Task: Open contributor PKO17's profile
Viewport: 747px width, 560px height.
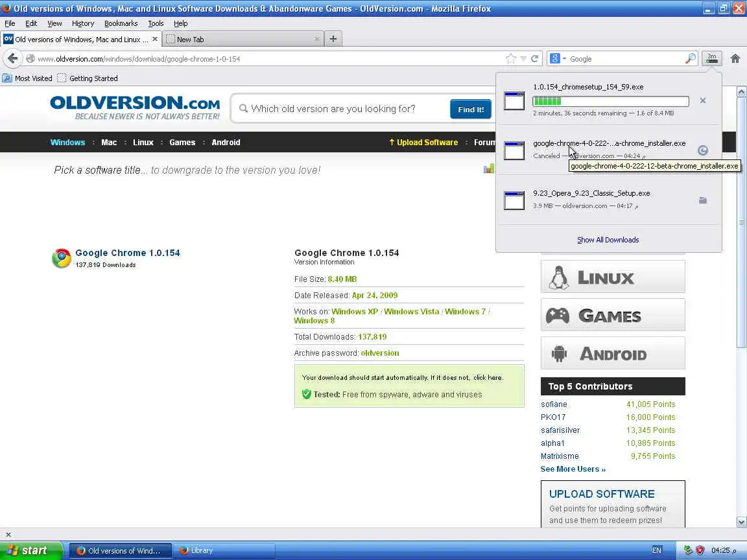Action: [x=552, y=417]
